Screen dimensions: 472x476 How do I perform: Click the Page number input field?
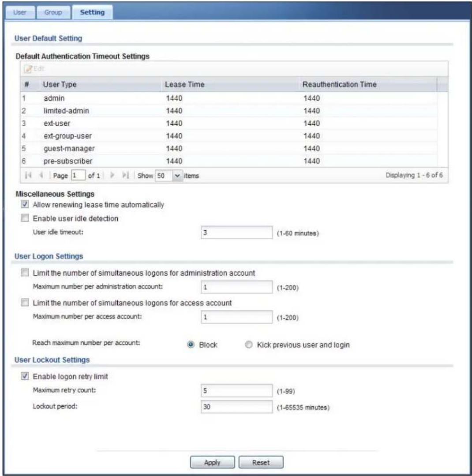point(78,176)
